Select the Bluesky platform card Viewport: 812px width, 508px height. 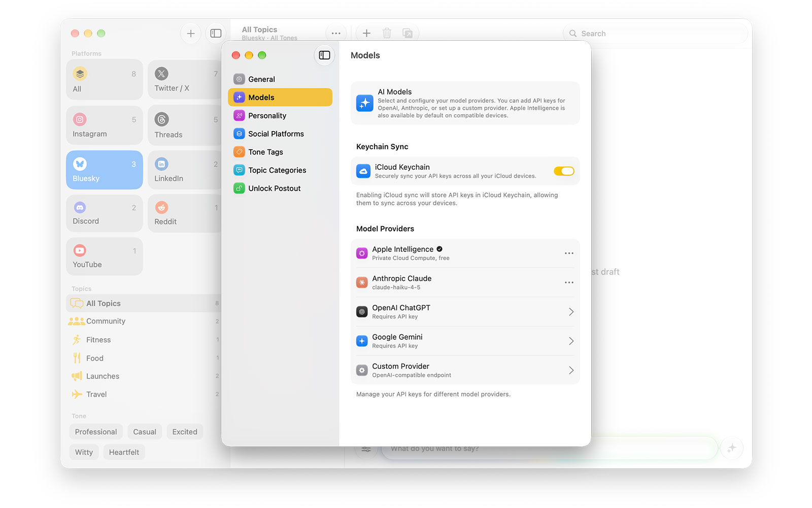coord(105,170)
